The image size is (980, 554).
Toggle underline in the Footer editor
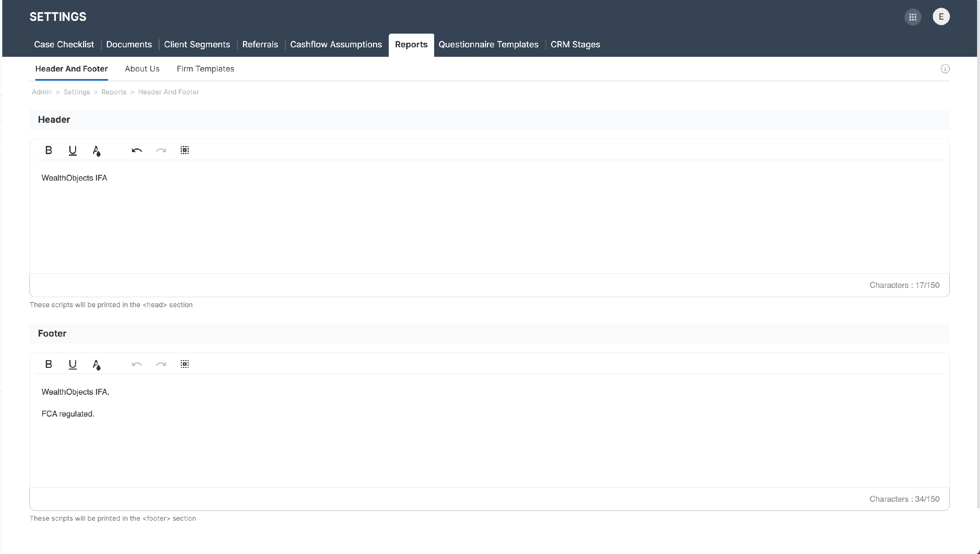pos(72,364)
